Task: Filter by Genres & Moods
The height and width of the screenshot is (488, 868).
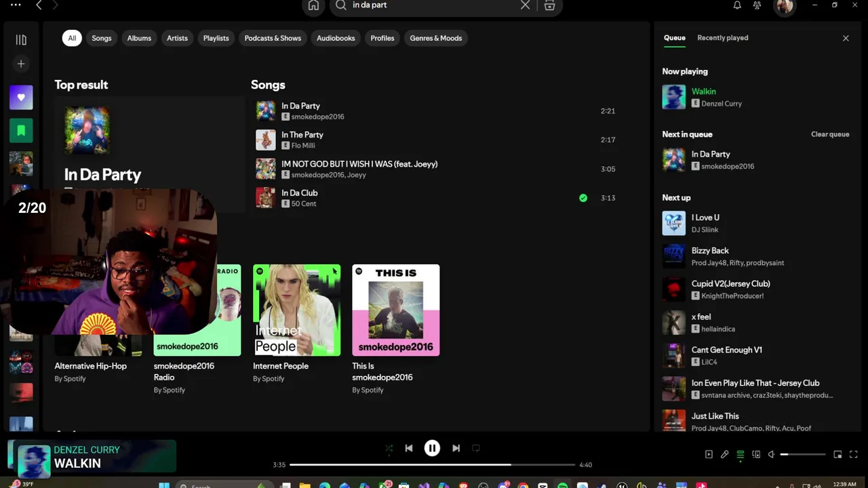Action: [436, 38]
